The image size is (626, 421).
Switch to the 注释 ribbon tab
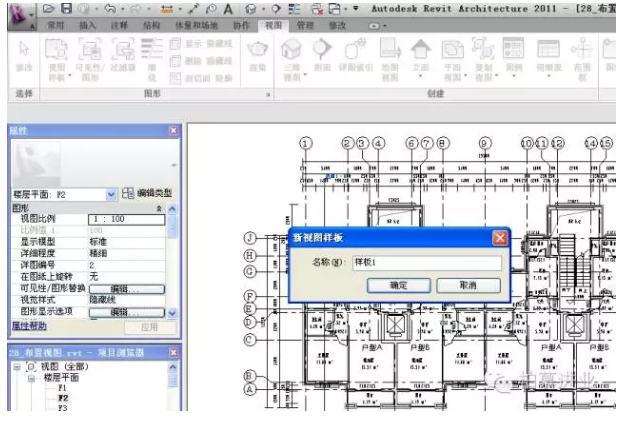[x=119, y=26]
